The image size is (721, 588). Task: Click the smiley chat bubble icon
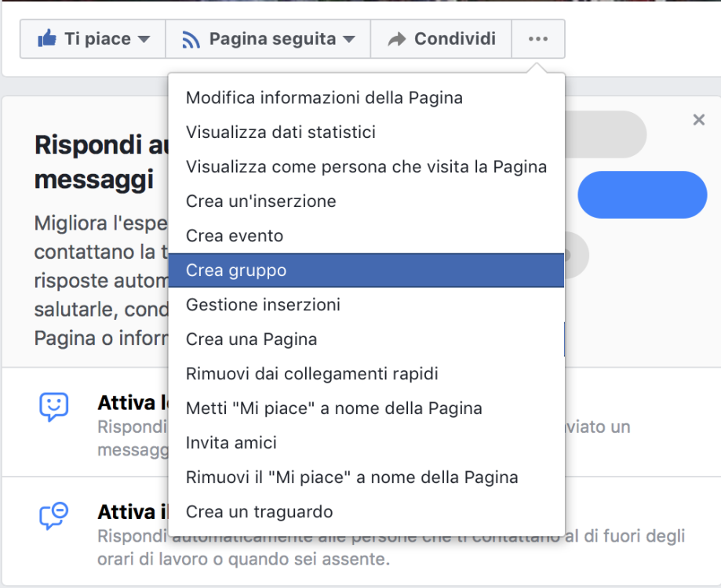[53, 404]
